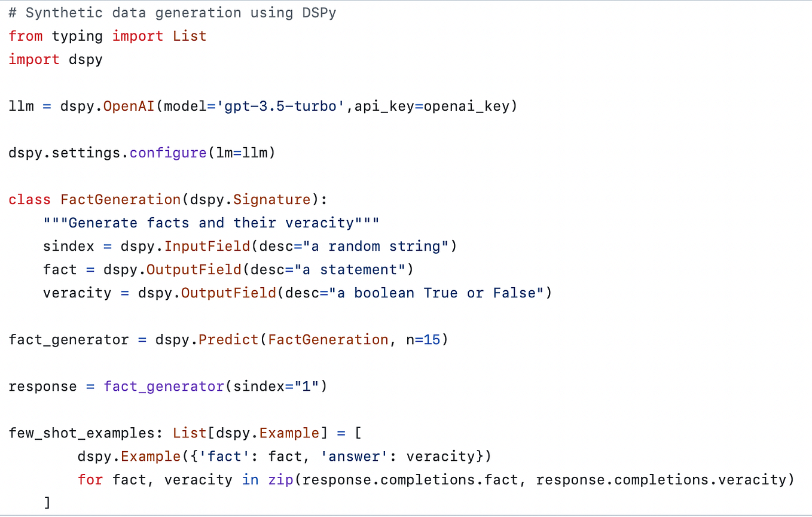Click the string 'gpt-3.5-turbo'
The height and width of the screenshot is (517, 812).
coord(280,107)
